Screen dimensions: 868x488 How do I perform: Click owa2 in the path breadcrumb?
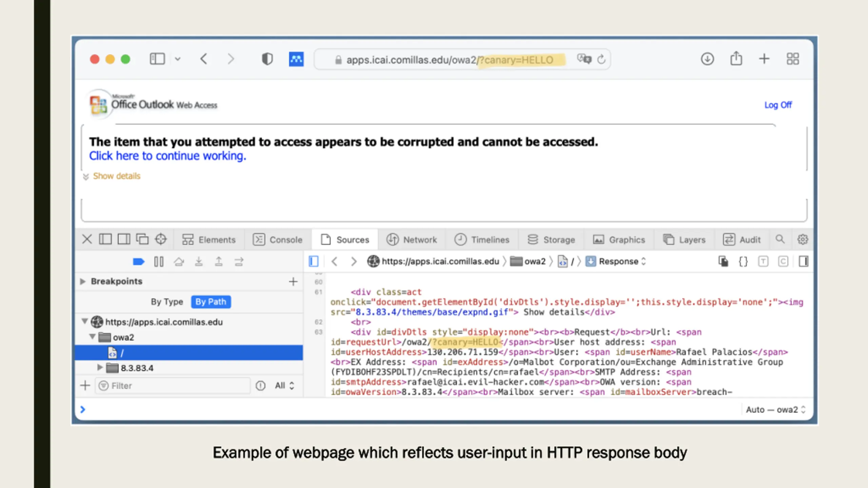point(528,261)
